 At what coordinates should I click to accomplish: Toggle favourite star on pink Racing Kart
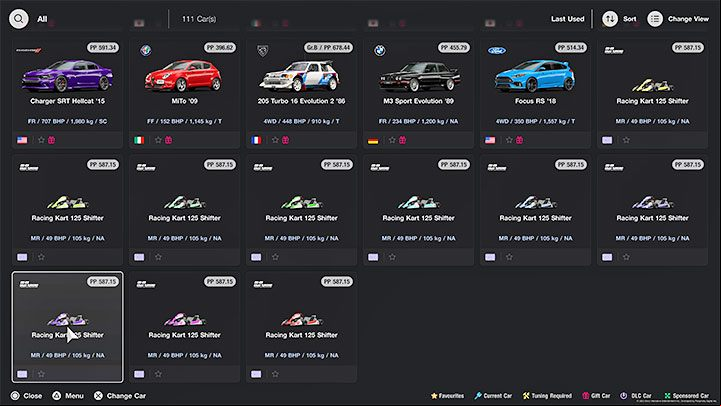tap(158, 374)
